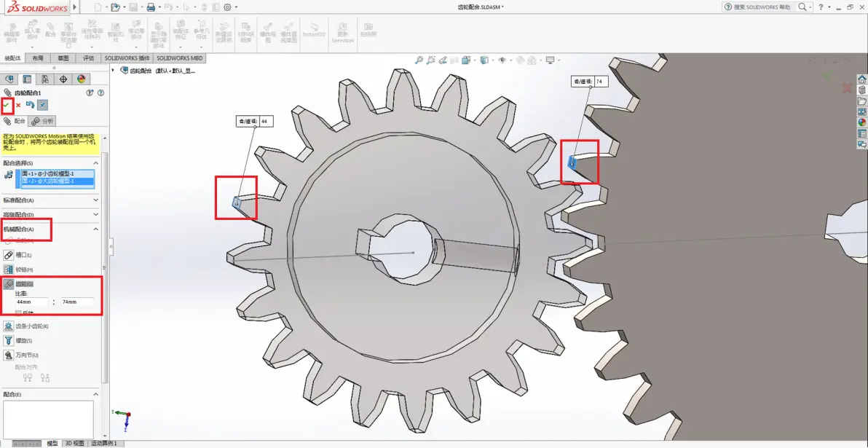The height and width of the screenshot is (448, 868).
Task: Select the 配合 mates sub-tab
Action: pyautogui.click(x=15, y=121)
